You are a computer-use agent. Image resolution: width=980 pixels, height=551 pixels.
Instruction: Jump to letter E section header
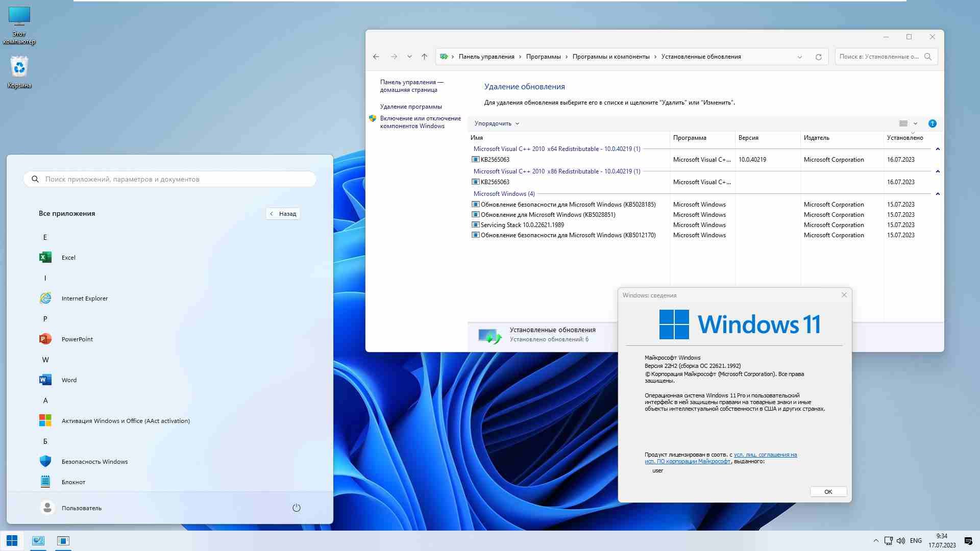click(45, 237)
